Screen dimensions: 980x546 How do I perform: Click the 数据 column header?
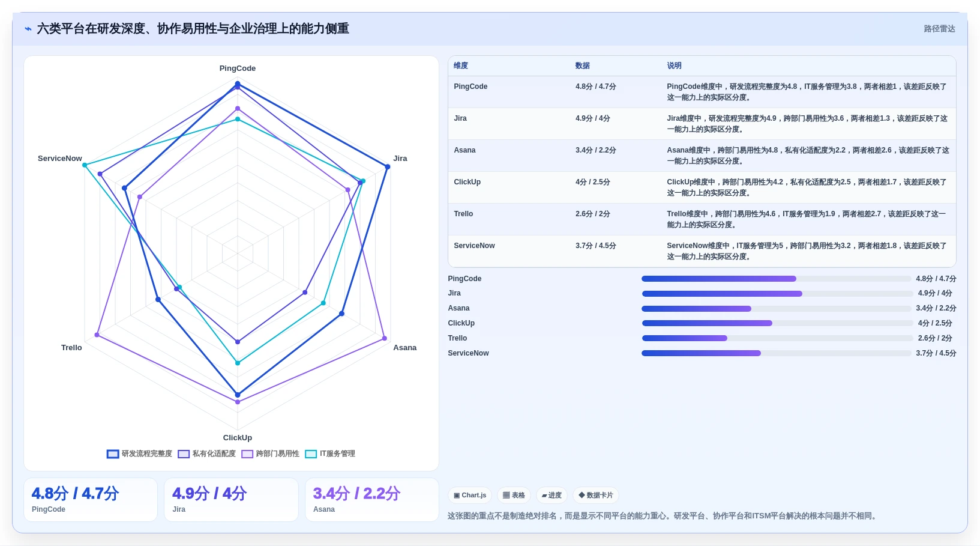point(583,66)
